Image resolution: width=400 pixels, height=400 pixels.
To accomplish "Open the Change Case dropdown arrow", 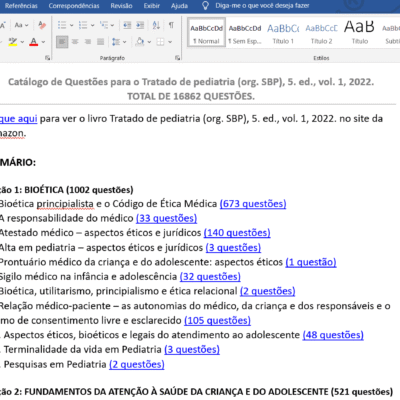I will [x=27, y=25].
